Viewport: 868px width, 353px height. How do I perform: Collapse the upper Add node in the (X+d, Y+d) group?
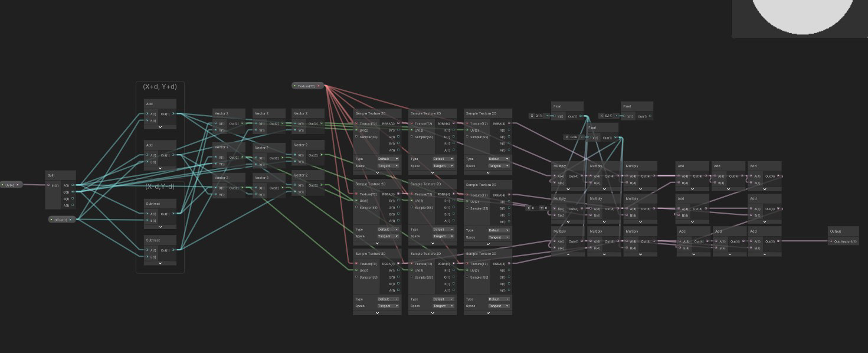(x=161, y=127)
